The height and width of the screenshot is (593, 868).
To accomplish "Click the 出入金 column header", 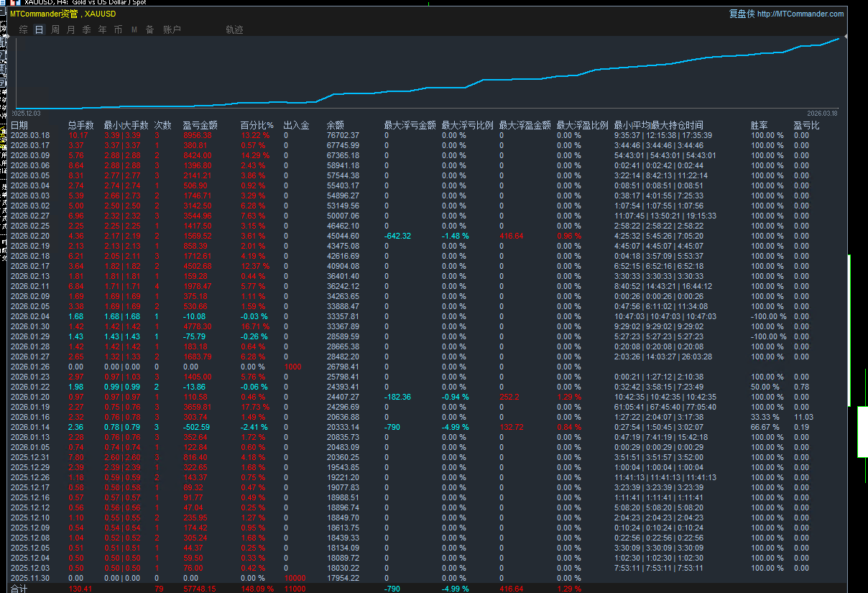I will coord(296,125).
